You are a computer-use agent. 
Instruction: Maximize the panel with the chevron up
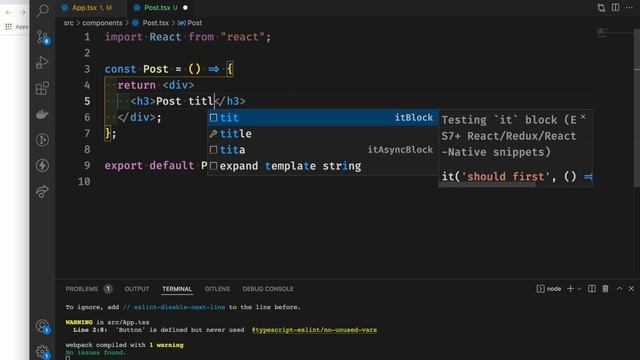pyautogui.click(x=619, y=289)
